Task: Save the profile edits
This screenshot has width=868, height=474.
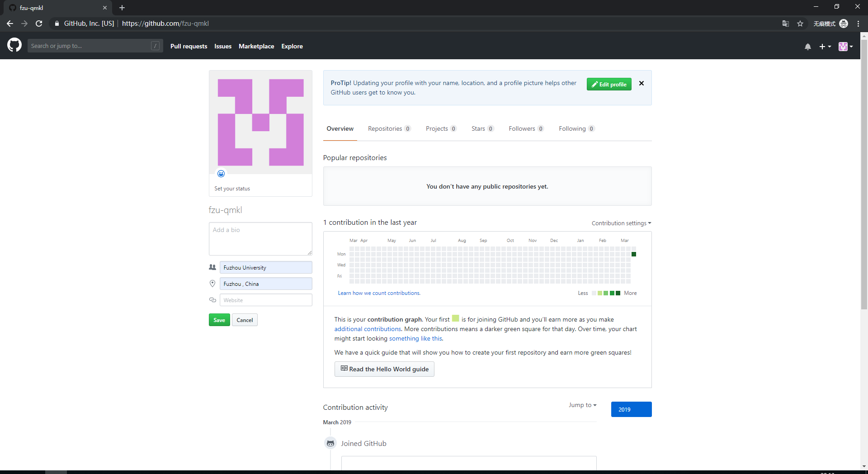Action: coord(219,320)
